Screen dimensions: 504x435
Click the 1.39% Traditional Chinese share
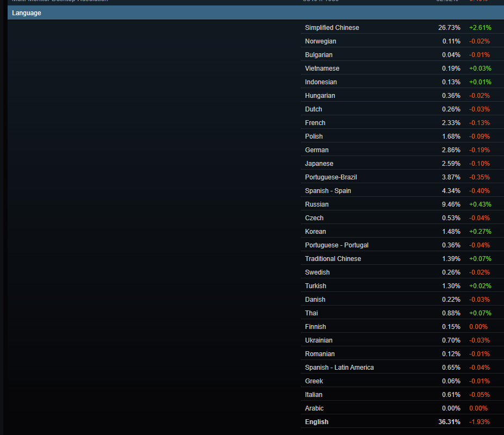(x=451, y=259)
